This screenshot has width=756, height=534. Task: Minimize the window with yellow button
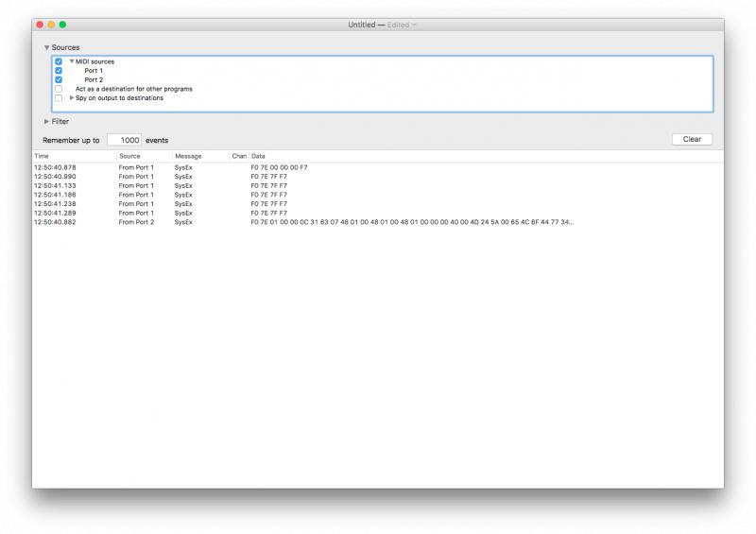click(51, 25)
